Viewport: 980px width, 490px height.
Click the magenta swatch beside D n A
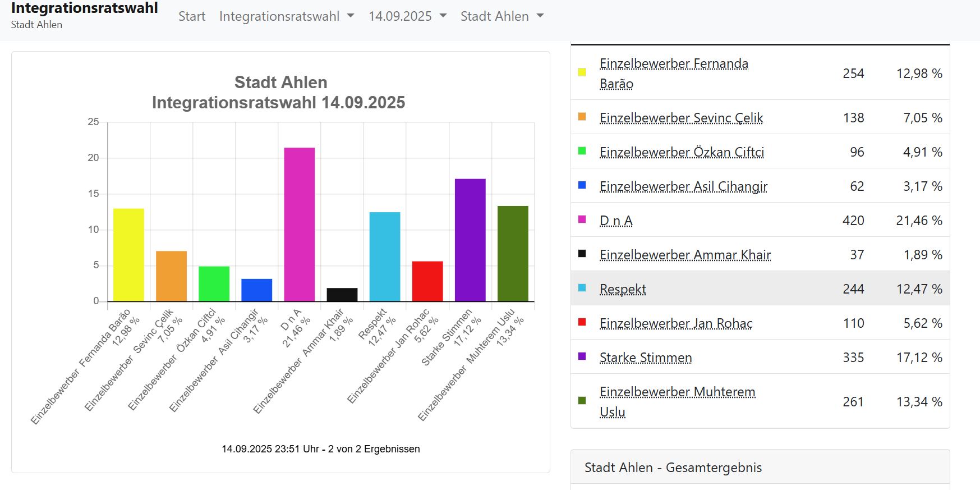pos(582,219)
